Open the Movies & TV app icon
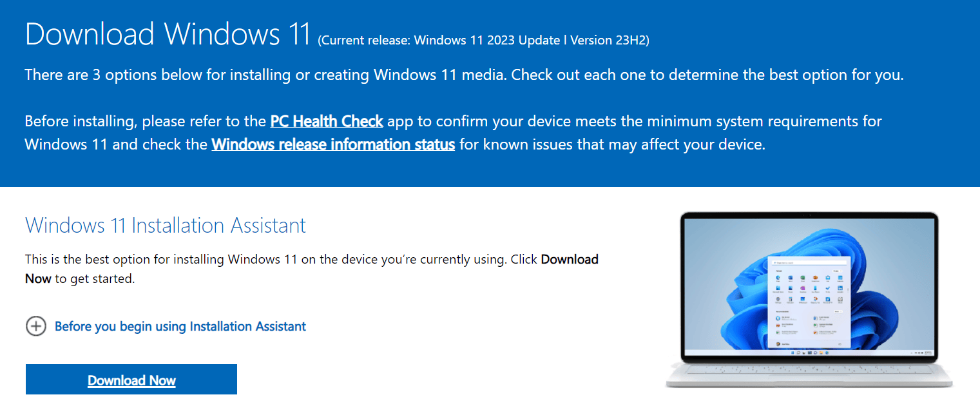This screenshot has height=417, width=980. click(x=827, y=299)
